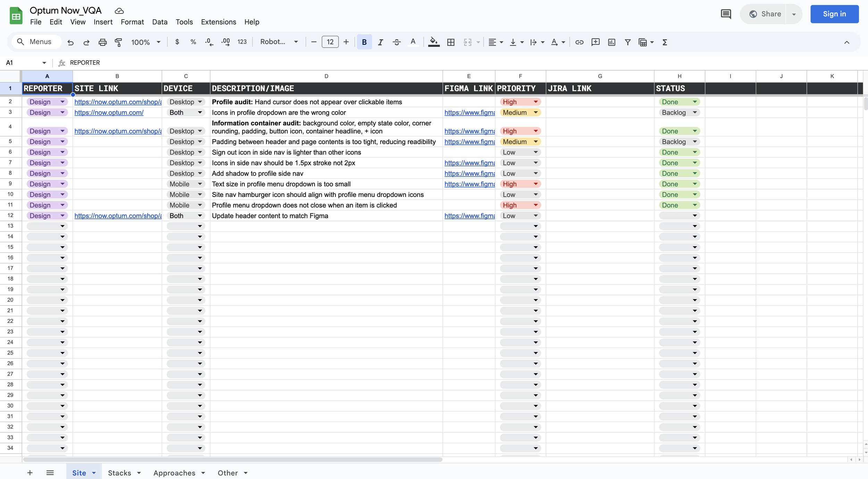Click the print icon in toolbar

tap(102, 42)
